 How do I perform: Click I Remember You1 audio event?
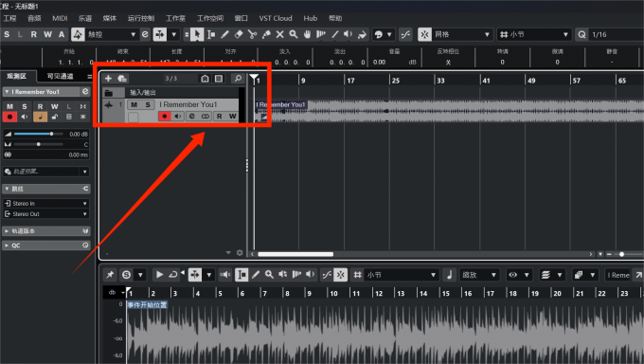click(x=448, y=111)
